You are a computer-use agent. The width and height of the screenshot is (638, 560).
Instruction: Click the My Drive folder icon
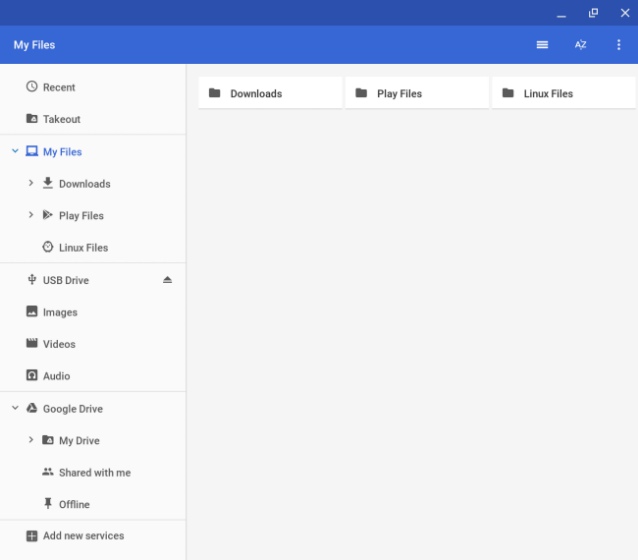pos(48,440)
